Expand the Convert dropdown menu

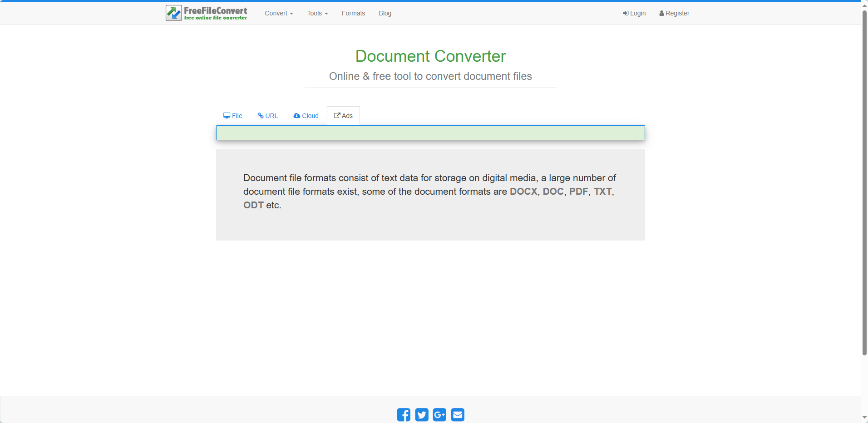279,13
